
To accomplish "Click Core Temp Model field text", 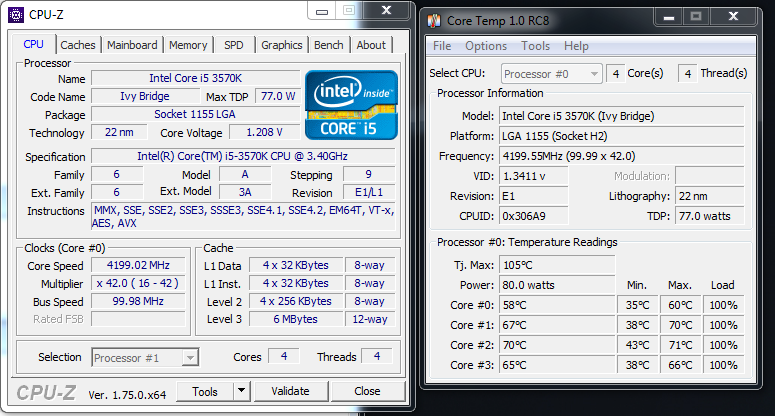I will pos(621,116).
